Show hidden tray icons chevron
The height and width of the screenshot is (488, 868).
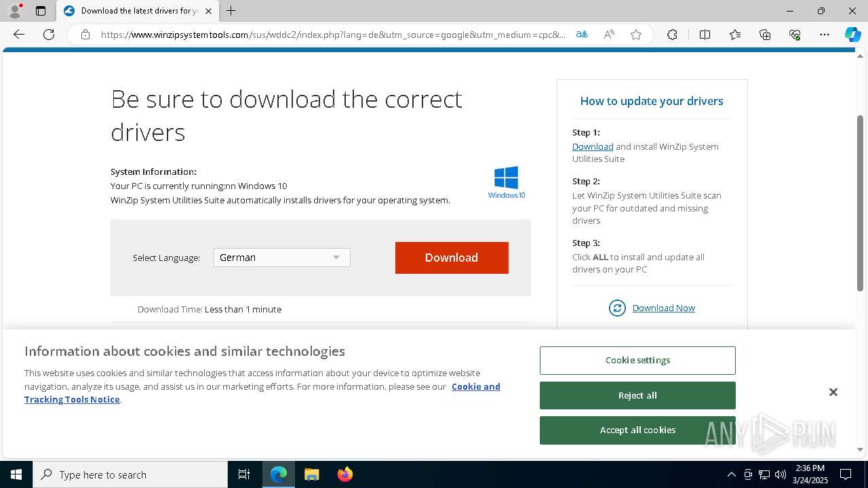(731, 474)
